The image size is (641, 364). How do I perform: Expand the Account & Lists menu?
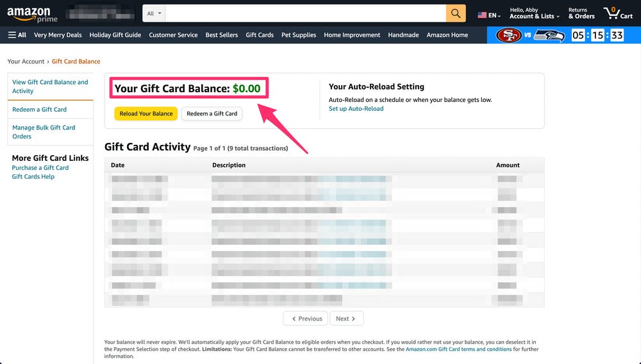[535, 13]
